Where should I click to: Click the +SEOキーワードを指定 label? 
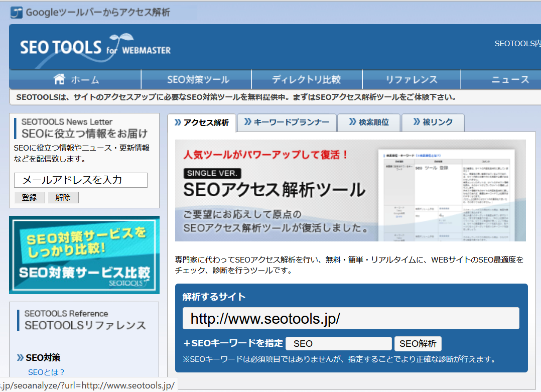(233, 343)
